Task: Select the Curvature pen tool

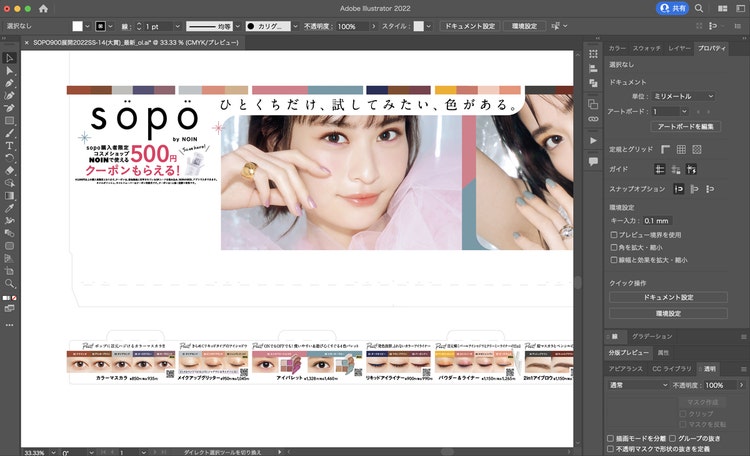Action: (9, 96)
